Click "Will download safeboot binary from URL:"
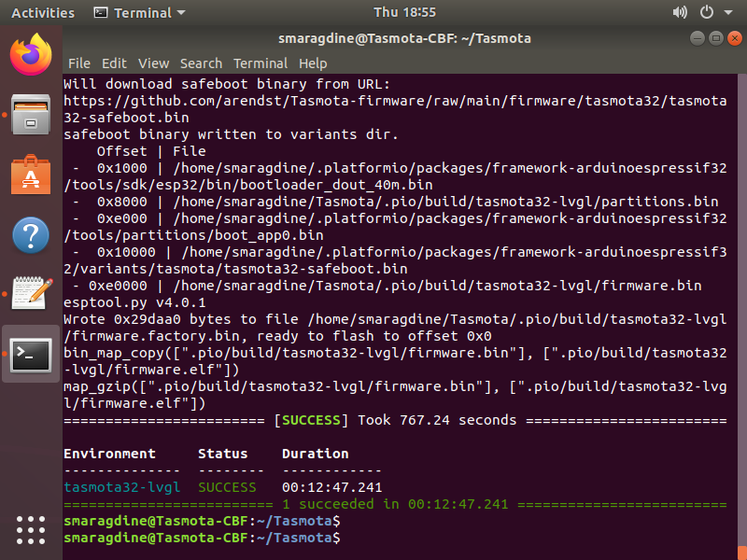 tap(227, 84)
